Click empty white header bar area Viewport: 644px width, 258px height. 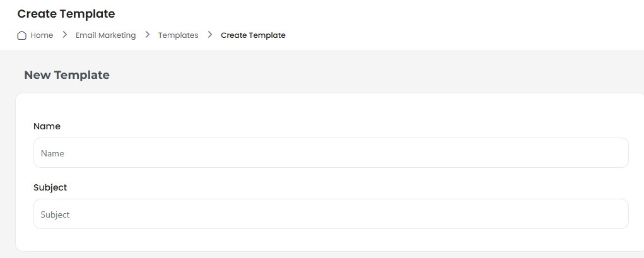(452, 23)
